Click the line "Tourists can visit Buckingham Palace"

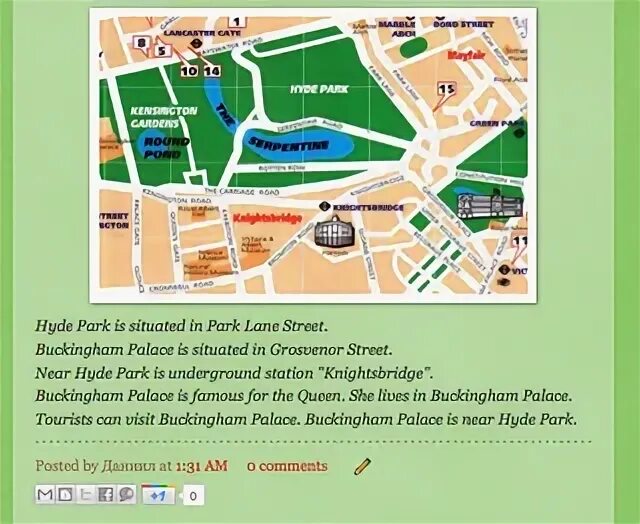[306, 420]
